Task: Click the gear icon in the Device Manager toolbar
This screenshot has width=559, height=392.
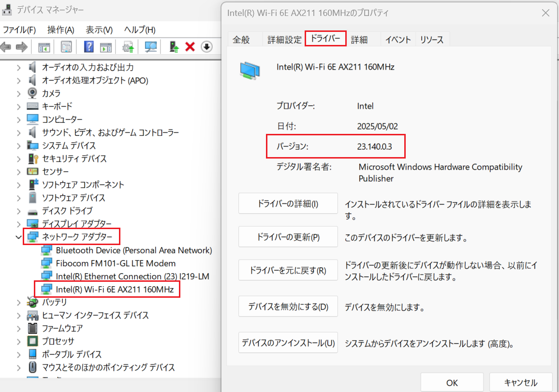Action: coord(128,47)
